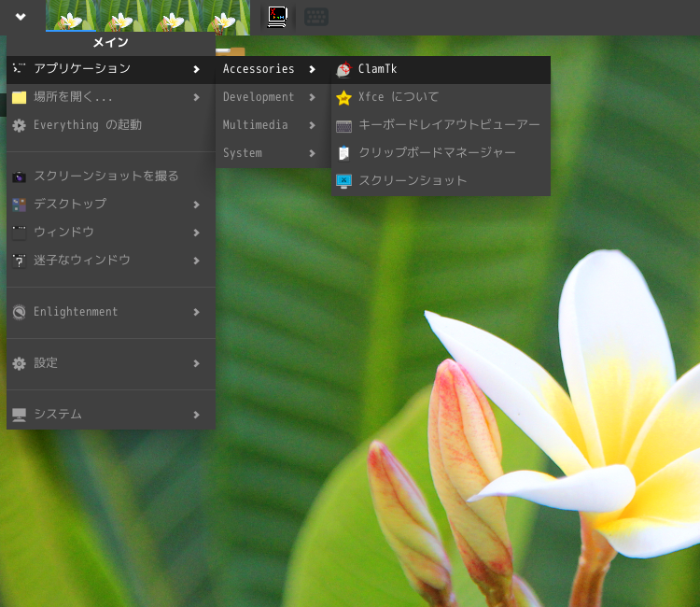Image resolution: width=700 pixels, height=607 pixels.
Task: Open the System application category
Action: tap(273, 154)
